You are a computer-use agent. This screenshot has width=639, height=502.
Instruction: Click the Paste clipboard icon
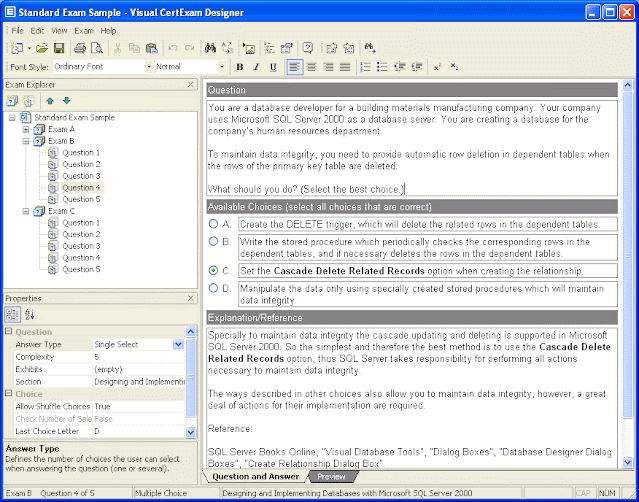(152, 48)
